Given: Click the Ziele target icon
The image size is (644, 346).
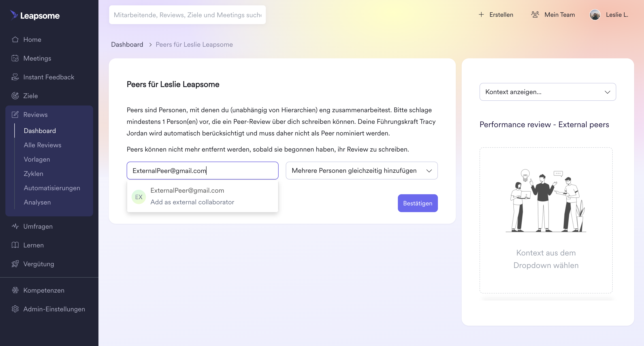Looking at the screenshot, I should (x=15, y=96).
